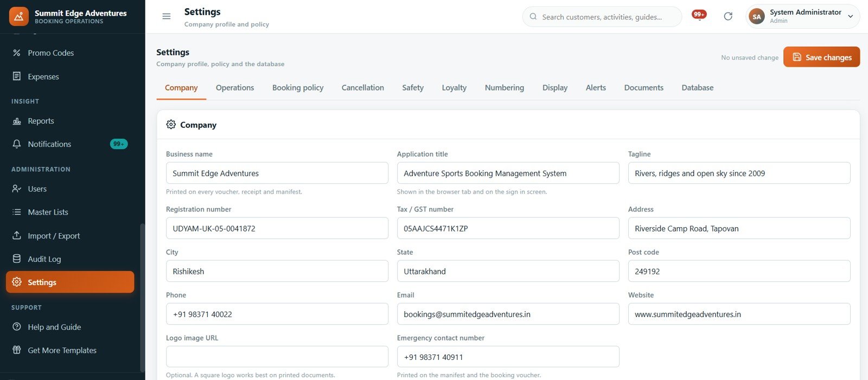Click the 99+ badge beside Notifications
The width and height of the screenshot is (868, 380).
(119, 144)
